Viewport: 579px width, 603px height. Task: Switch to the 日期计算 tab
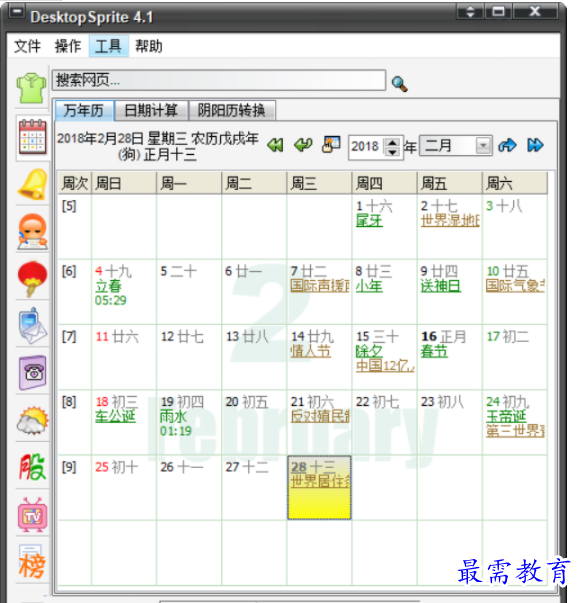151,110
